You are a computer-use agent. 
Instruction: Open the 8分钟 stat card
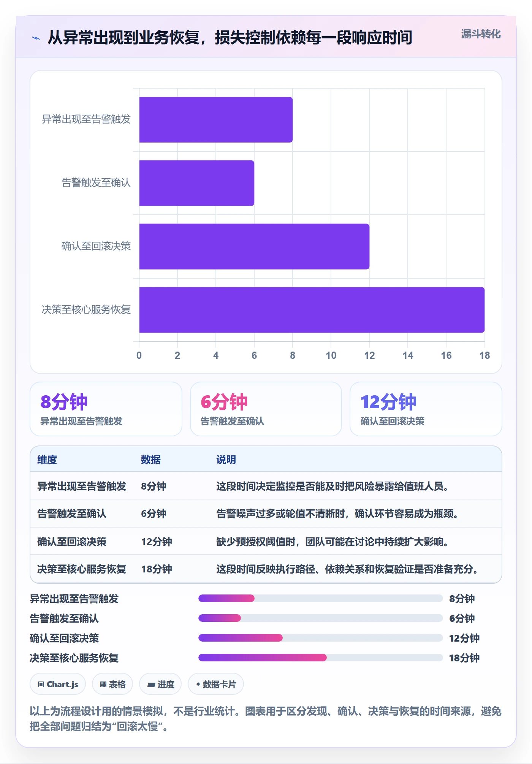pos(106,409)
